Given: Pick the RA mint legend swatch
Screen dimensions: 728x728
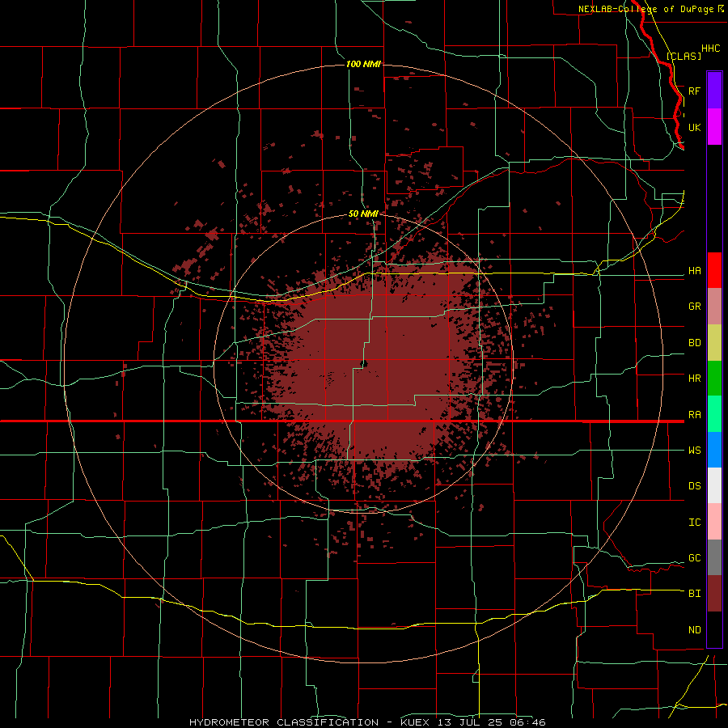Looking at the screenshot, I should tap(714, 414).
